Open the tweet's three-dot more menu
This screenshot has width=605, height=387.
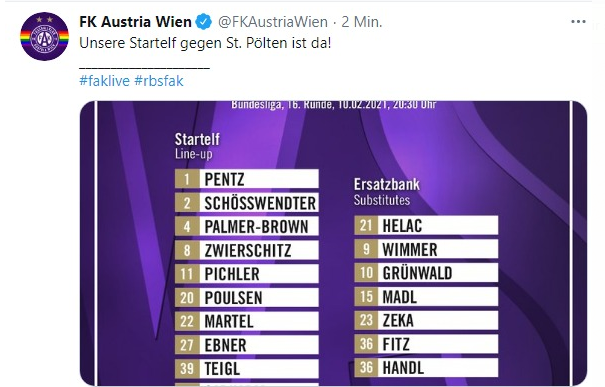click(x=578, y=22)
